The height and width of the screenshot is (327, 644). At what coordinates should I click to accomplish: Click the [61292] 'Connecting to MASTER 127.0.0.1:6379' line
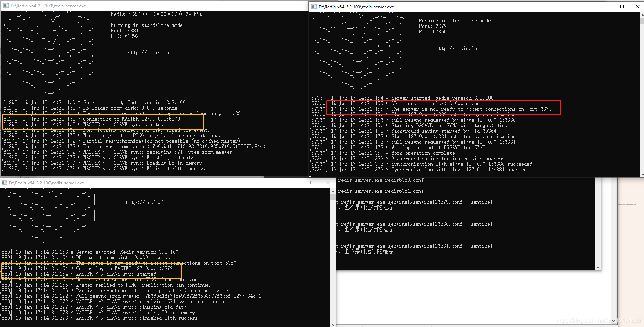[91, 119]
